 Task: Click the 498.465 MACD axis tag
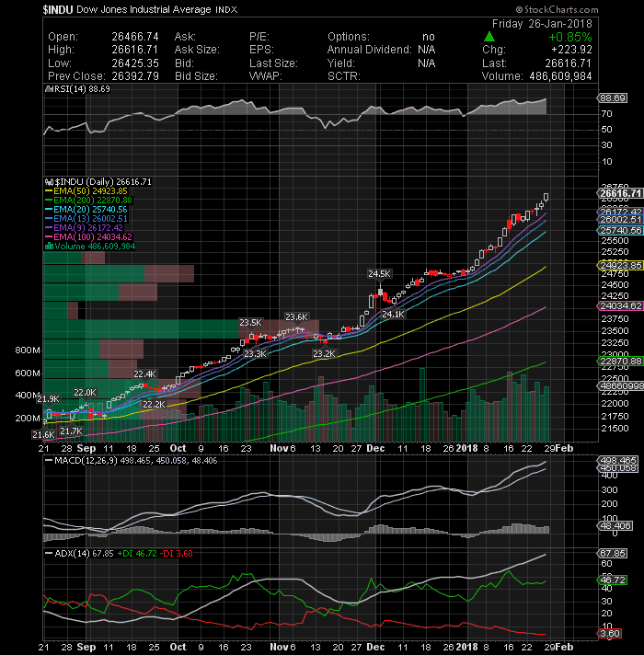[x=618, y=460]
